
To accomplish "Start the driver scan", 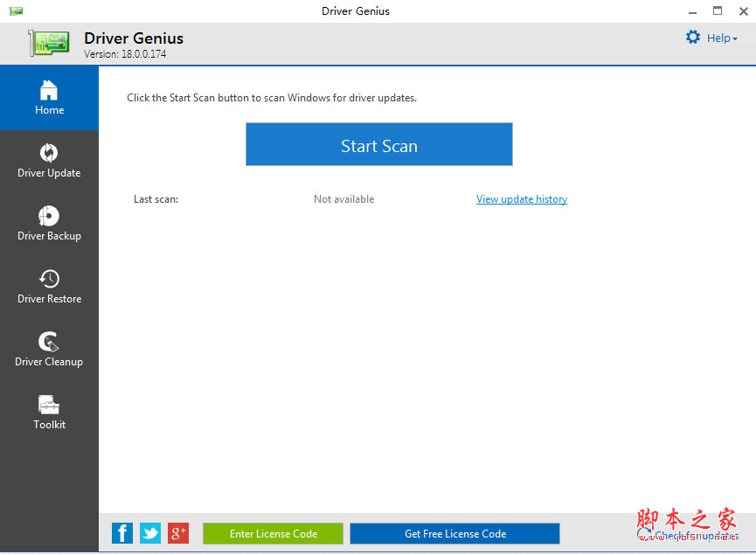I will tap(379, 144).
